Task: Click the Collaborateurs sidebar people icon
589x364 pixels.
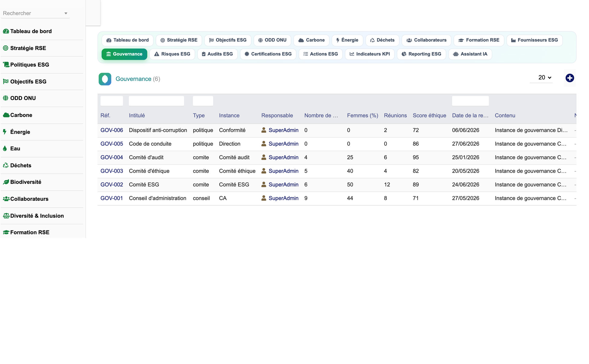Action: tap(6, 199)
